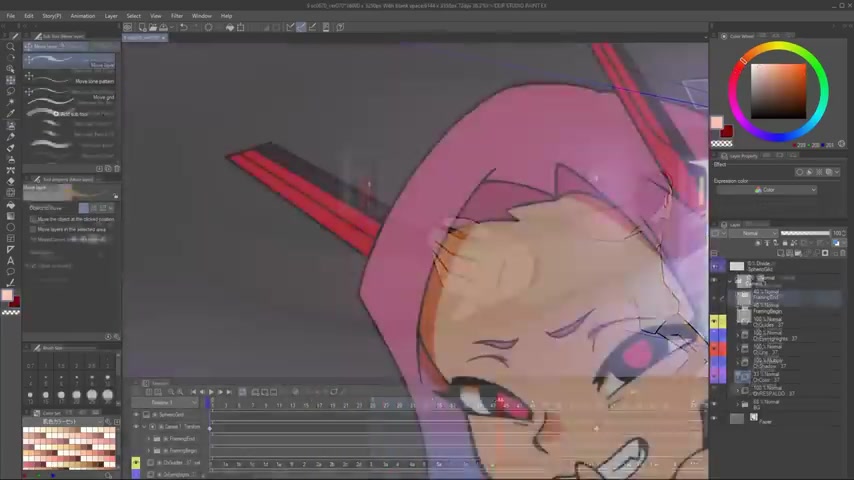Jump to first frame in timeline

coord(193,392)
